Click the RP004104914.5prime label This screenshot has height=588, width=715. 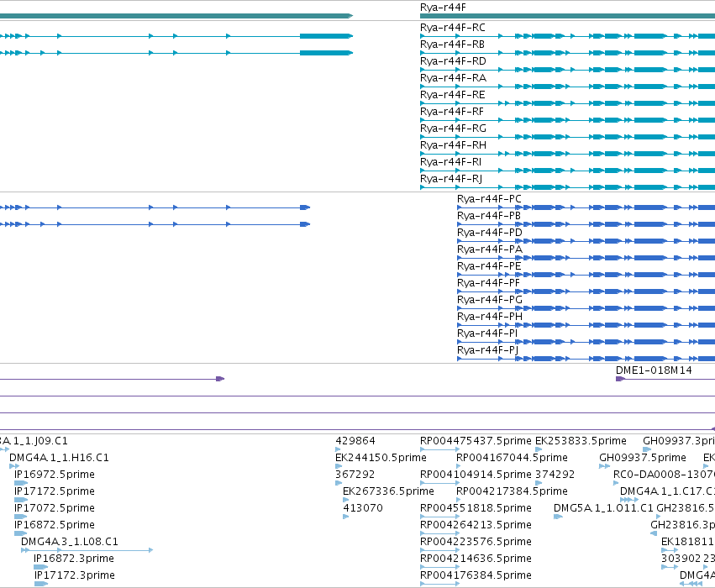tap(476, 475)
